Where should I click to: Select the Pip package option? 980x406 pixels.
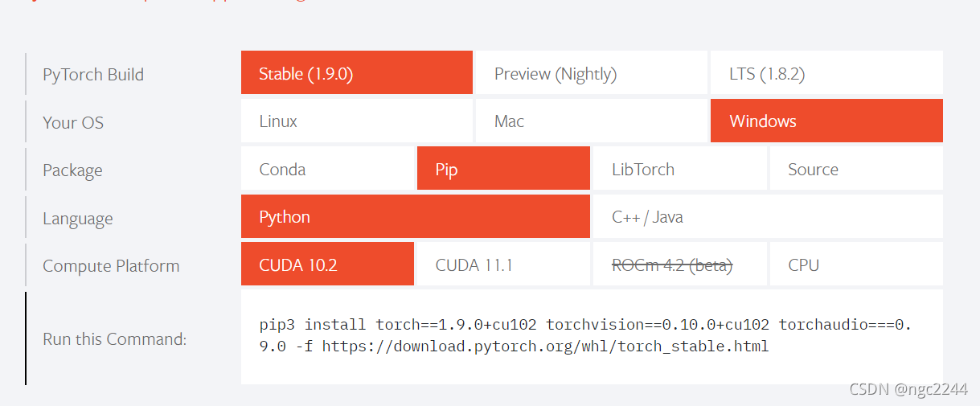[x=503, y=169]
